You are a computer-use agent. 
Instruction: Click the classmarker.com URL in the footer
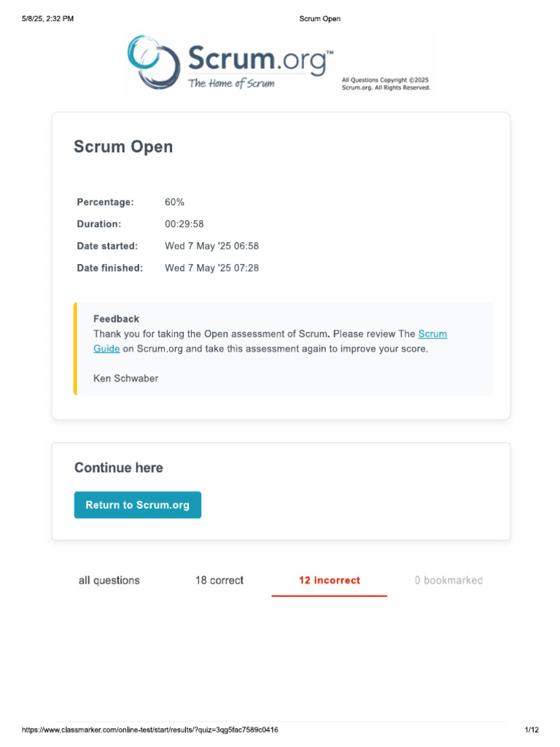click(150, 730)
